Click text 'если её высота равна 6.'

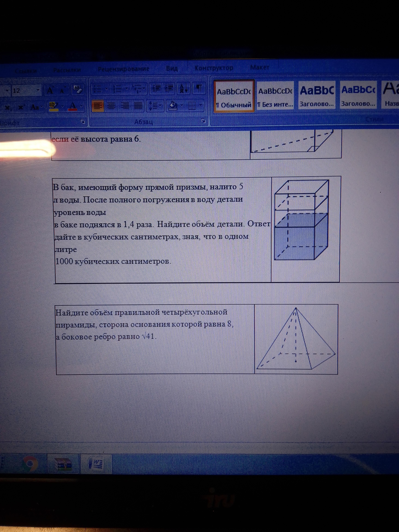pos(96,139)
